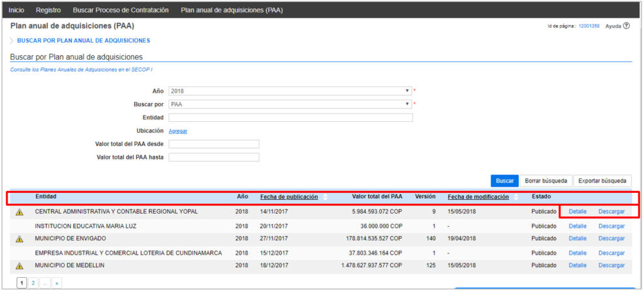The image size is (644, 291).
Task: Select Buscar Proceso de Contratación menu
Action: 121,10
